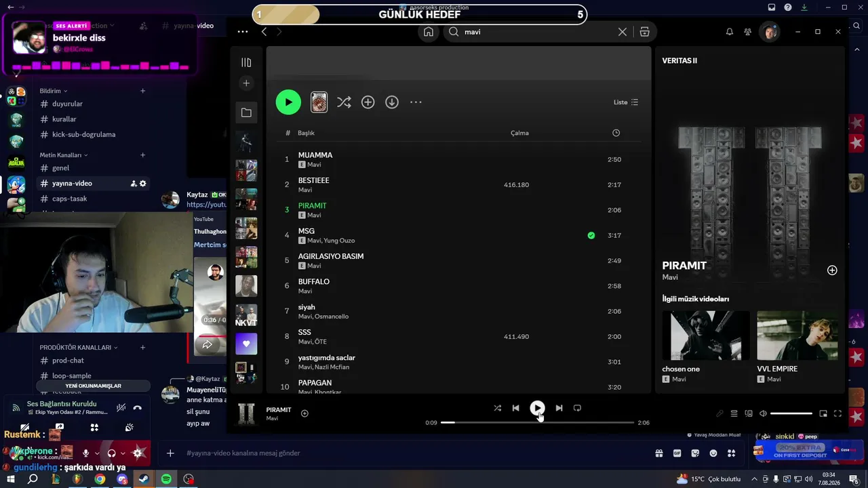Image resolution: width=868 pixels, height=488 pixels.
Task: Open Spotify from the Windows taskbar
Action: click(167, 479)
